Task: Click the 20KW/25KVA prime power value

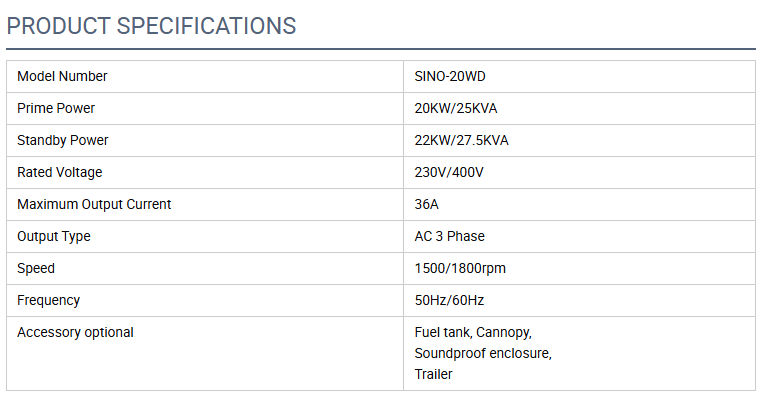Action: (455, 108)
